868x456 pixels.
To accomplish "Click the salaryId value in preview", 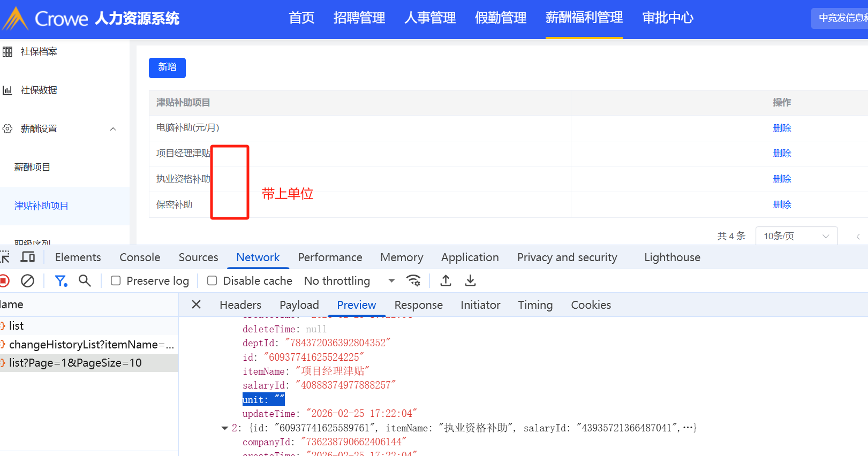I will 345,385.
